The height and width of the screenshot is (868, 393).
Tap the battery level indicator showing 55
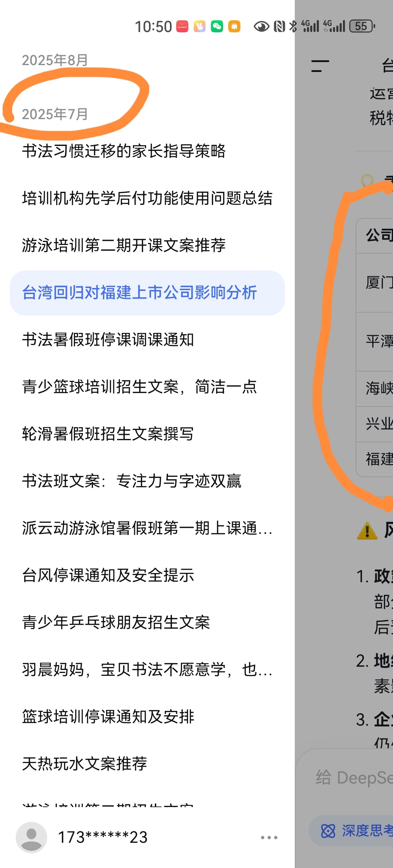362,26
